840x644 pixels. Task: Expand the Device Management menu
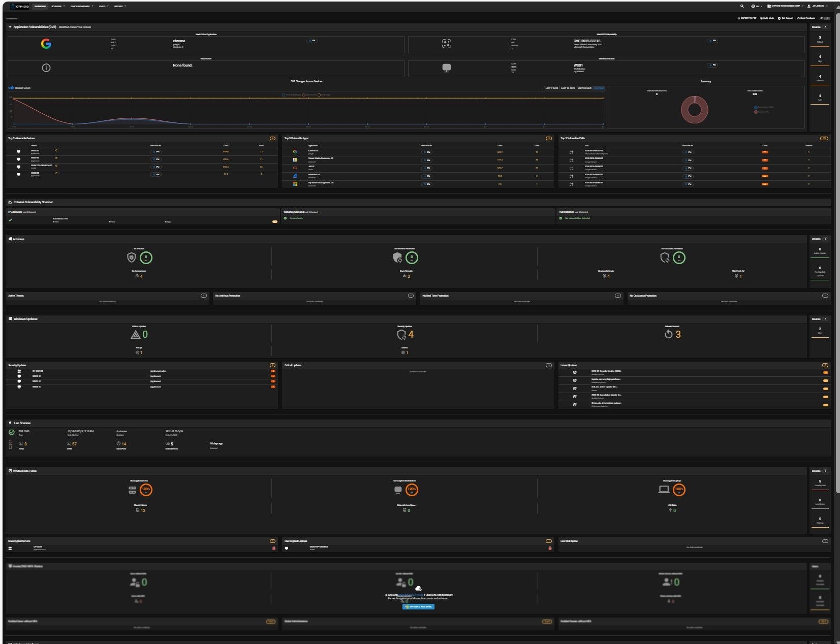[x=81, y=6]
